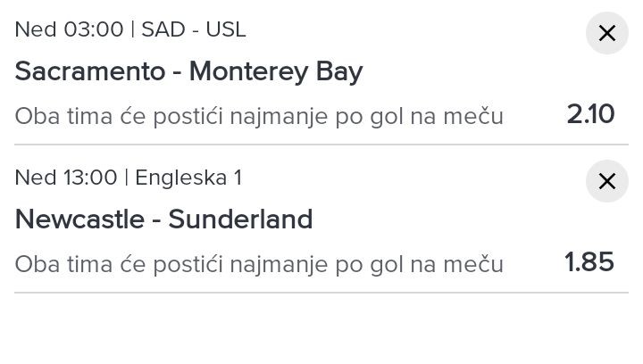Click the bet description under Sacramento match

(x=259, y=116)
